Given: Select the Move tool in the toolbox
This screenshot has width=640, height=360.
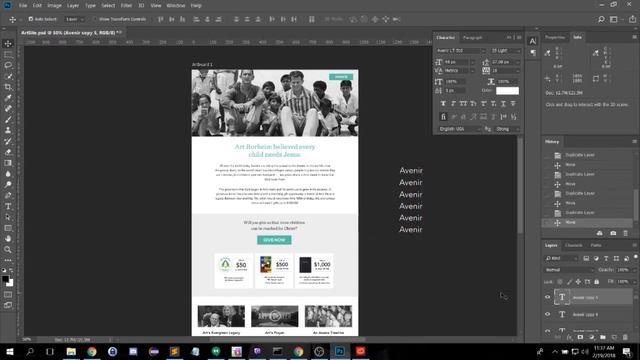Looking at the screenshot, I should pyautogui.click(x=8, y=44).
